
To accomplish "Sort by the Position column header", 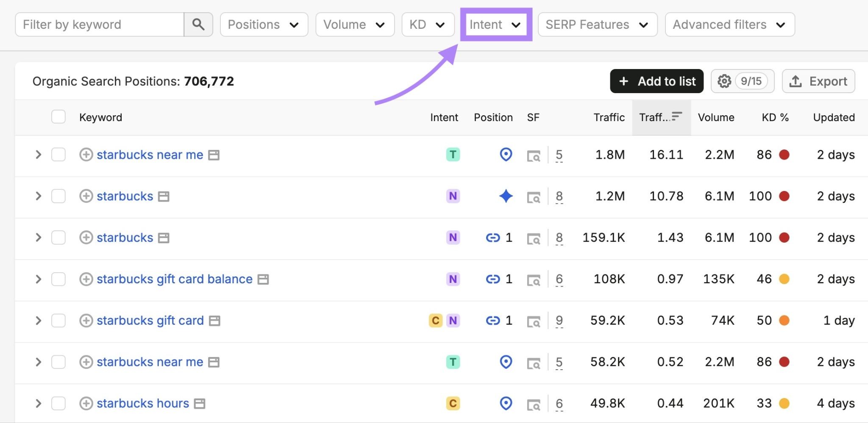I will pos(493,117).
